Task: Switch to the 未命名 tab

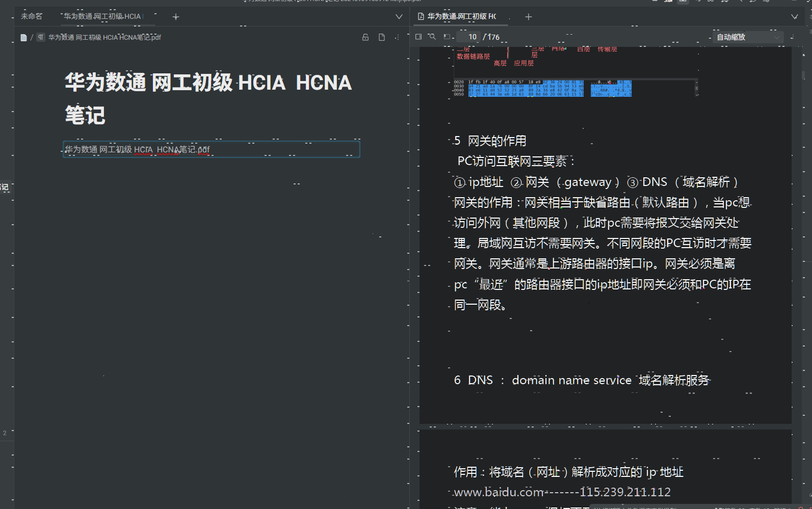Action: tap(32, 16)
